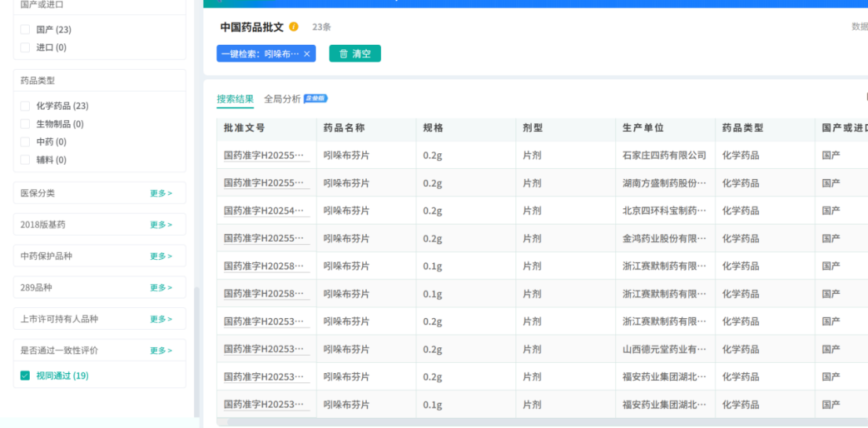Show more 中药保护品种 options
The width and height of the screenshot is (868, 428).
(x=161, y=256)
